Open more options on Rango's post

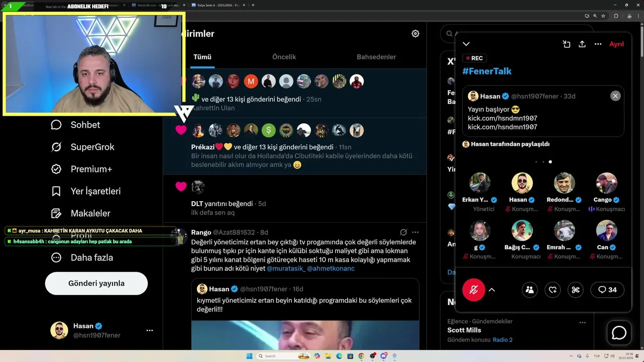[x=415, y=232]
